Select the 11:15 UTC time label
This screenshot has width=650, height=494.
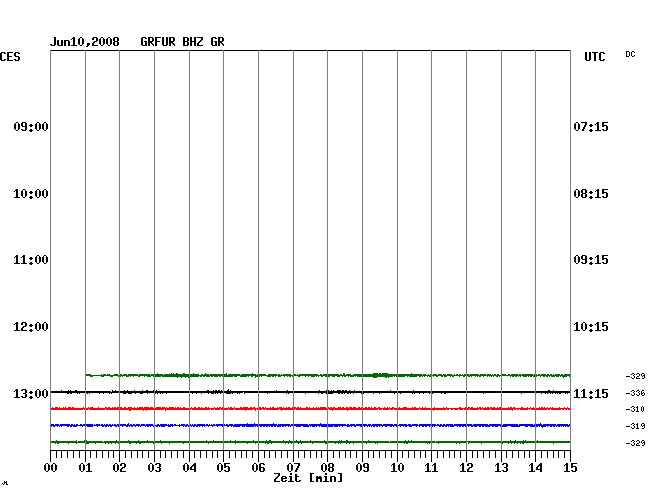pos(591,393)
